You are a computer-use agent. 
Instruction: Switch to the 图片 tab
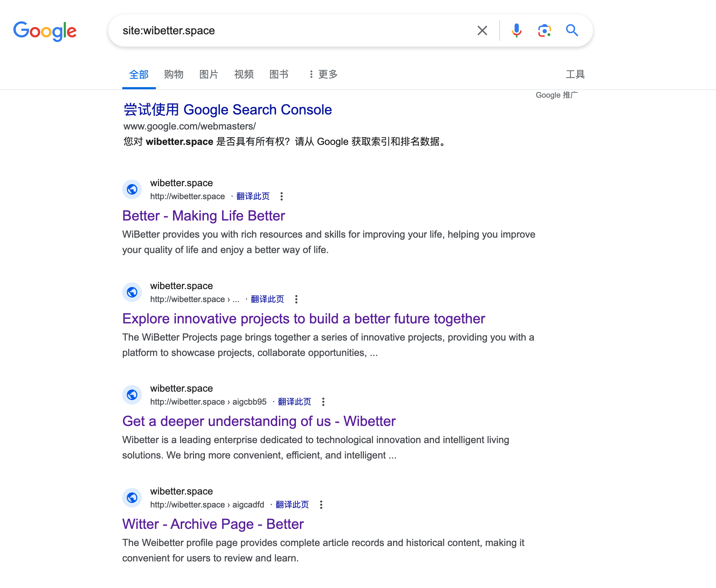pyautogui.click(x=209, y=74)
